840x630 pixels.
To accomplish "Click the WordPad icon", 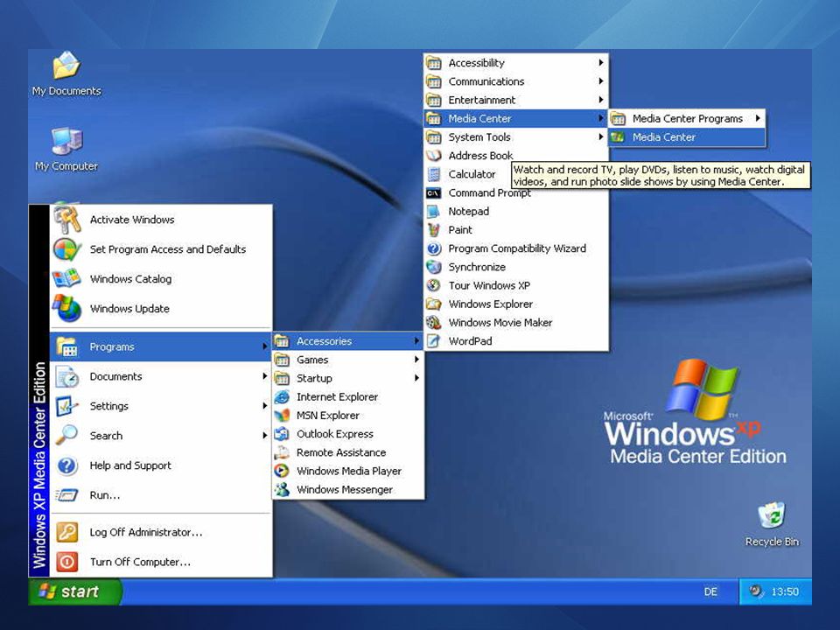I will 433,340.
